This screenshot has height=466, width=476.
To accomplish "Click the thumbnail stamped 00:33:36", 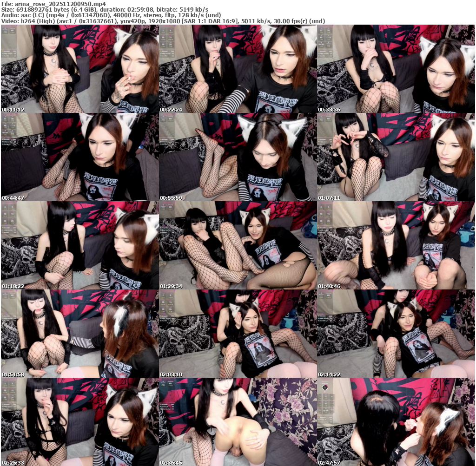I will [396, 69].
